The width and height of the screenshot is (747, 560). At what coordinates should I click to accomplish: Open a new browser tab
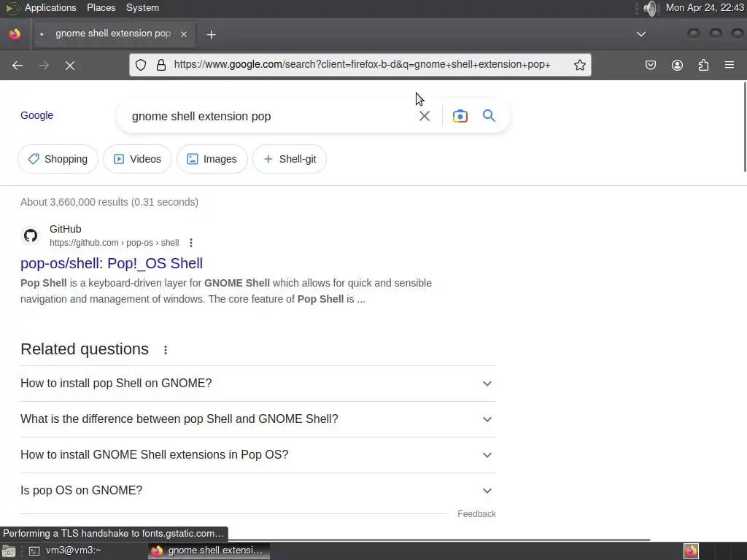click(x=211, y=34)
